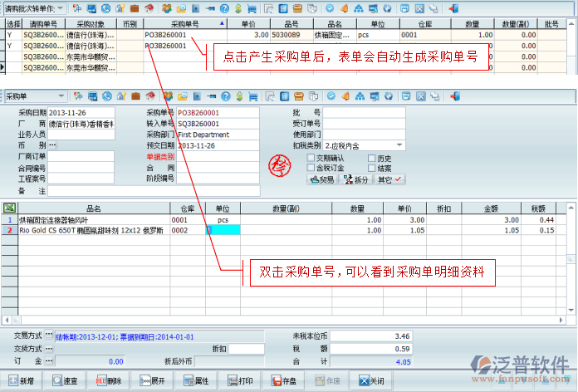The image size is (578, 392).
Task: Click the 速查 button
Action: [65, 380]
